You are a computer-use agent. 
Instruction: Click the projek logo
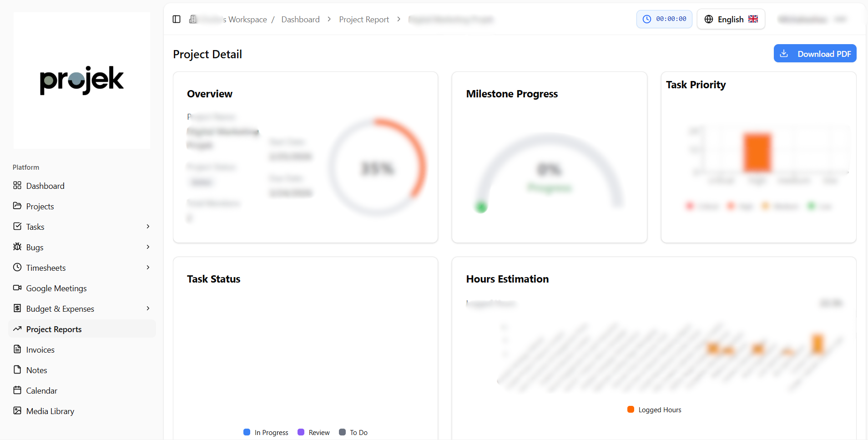pyautogui.click(x=82, y=81)
